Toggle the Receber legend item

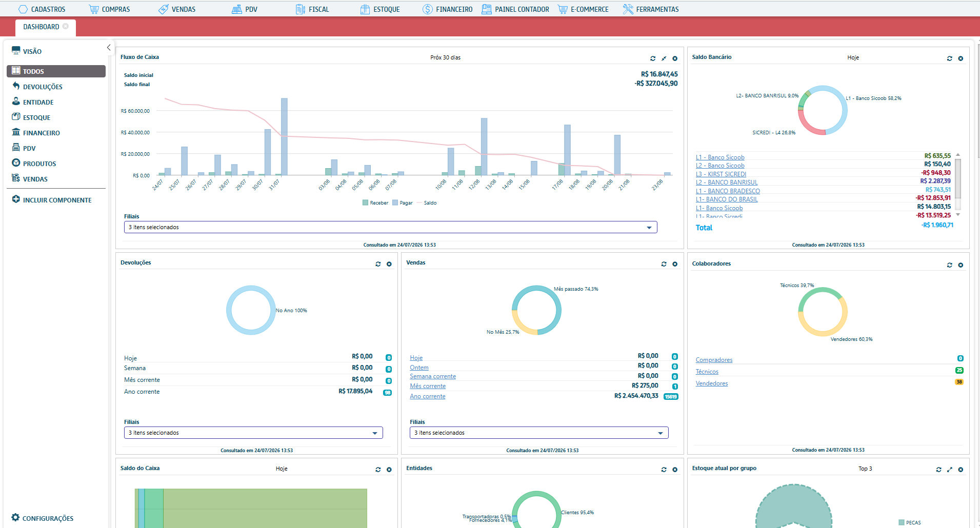(375, 203)
